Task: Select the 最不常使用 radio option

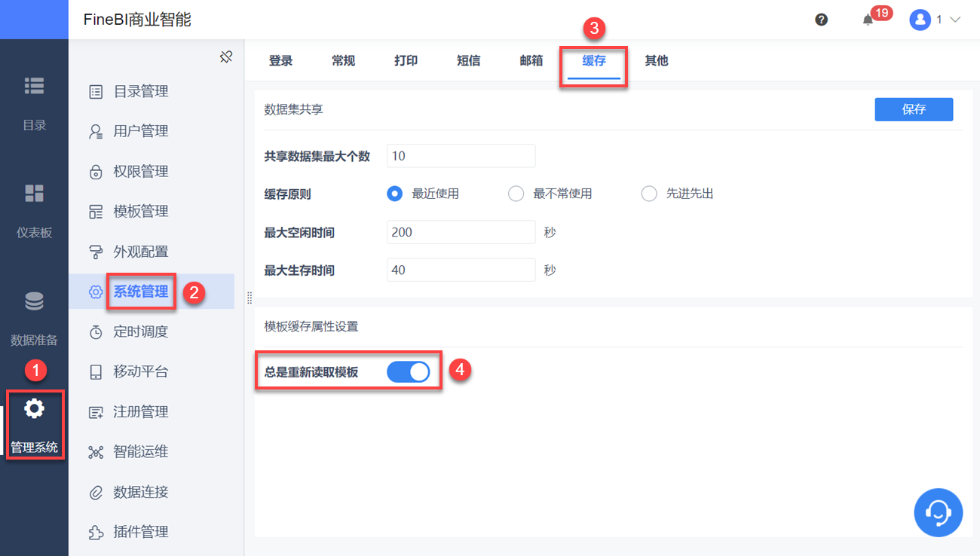Action: (516, 194)
